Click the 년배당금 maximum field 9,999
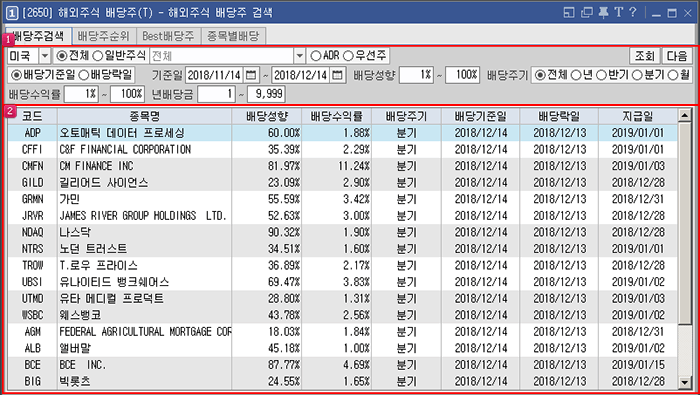Image resolution: width=700 pixels, height=395 pixels. (266, 94)
